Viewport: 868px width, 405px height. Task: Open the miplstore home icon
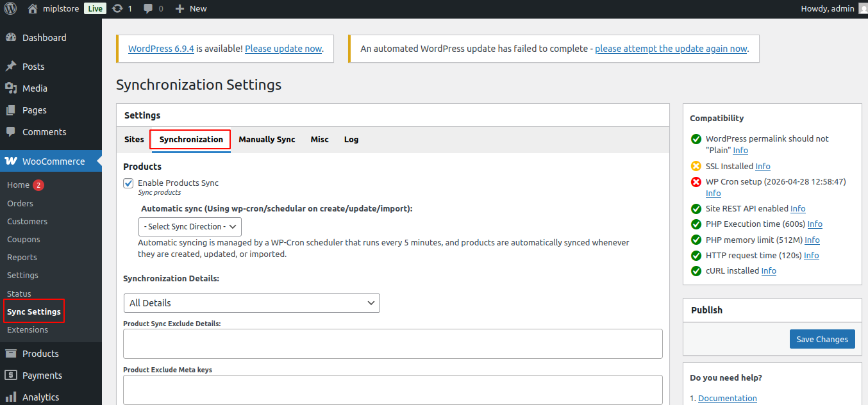tap(32, 8)
